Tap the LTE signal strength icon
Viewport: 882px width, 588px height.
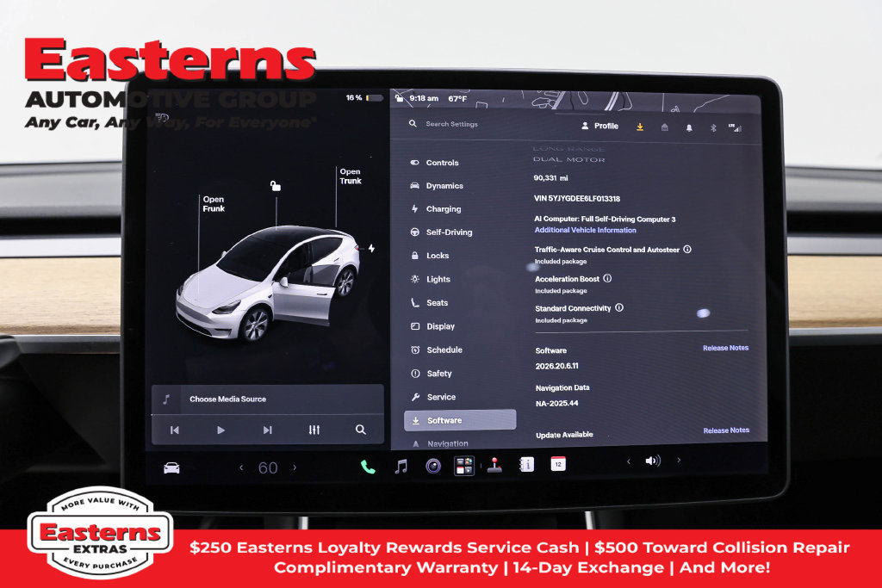click(x=736, y=127)
